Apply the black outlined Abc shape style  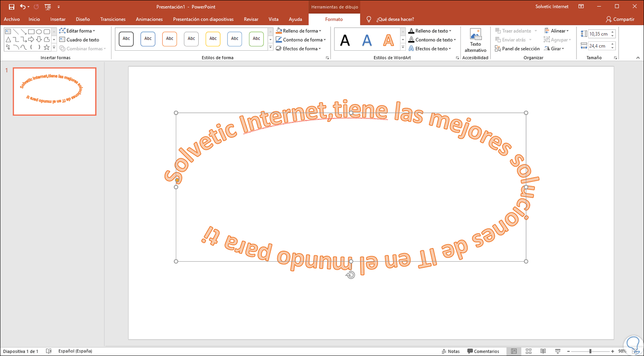click(x=126, y=39)
